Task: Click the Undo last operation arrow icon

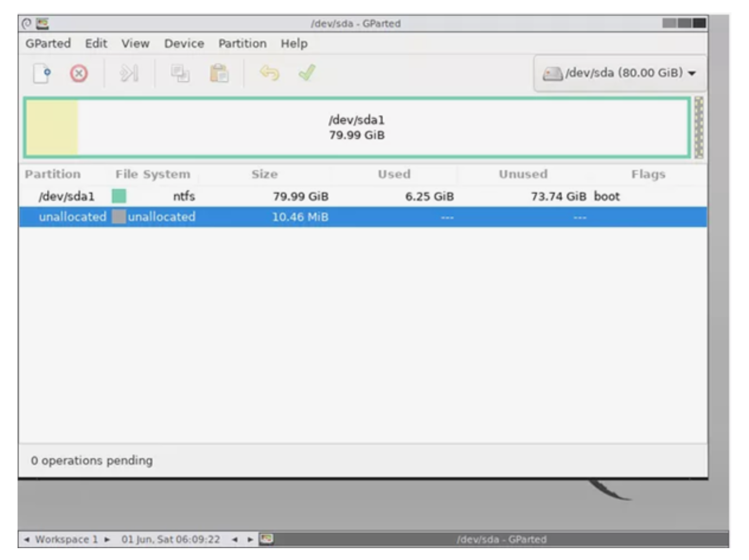Action: click(269, 73)
